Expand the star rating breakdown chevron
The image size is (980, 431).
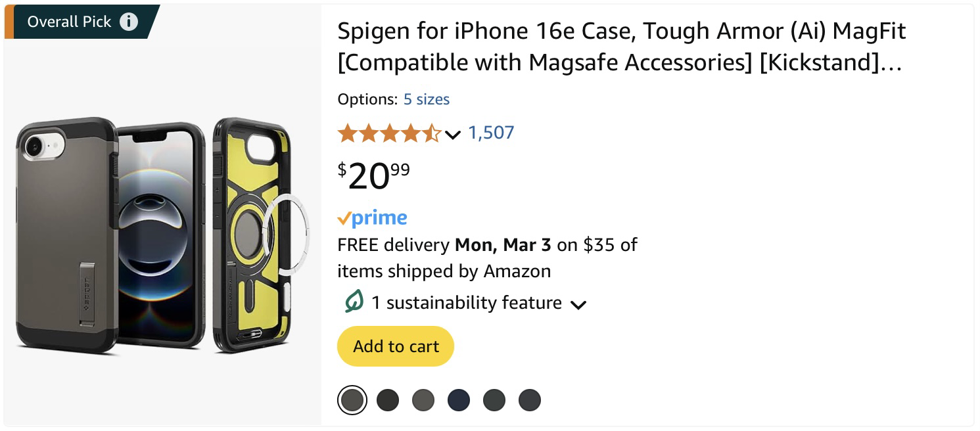[x=452, y=135]
